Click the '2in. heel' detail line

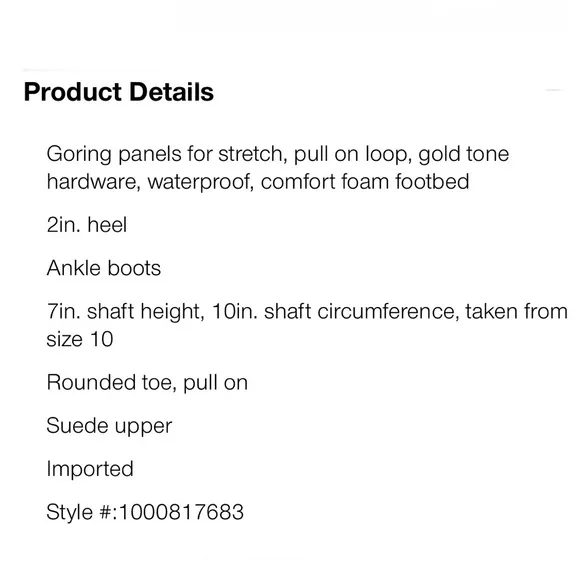tap(87, 225)
